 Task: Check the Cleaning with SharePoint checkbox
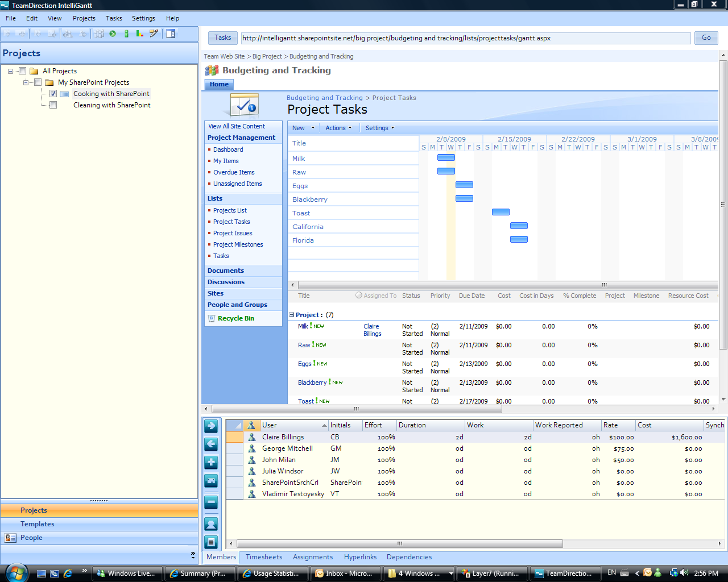[53, 105]
